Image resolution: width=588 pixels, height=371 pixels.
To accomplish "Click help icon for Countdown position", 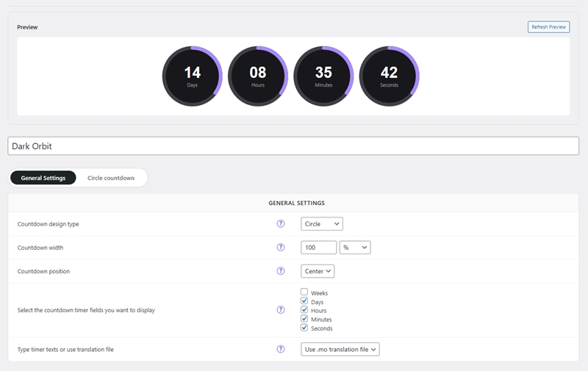I will [280, 271].
